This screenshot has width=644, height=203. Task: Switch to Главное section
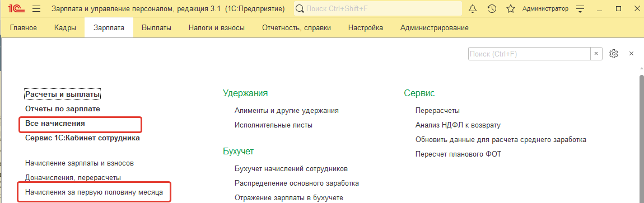[24, 28]
